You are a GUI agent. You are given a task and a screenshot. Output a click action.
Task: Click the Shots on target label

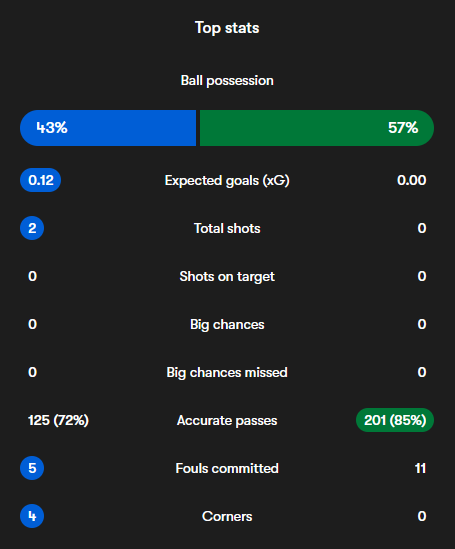[x=227, y=277]
